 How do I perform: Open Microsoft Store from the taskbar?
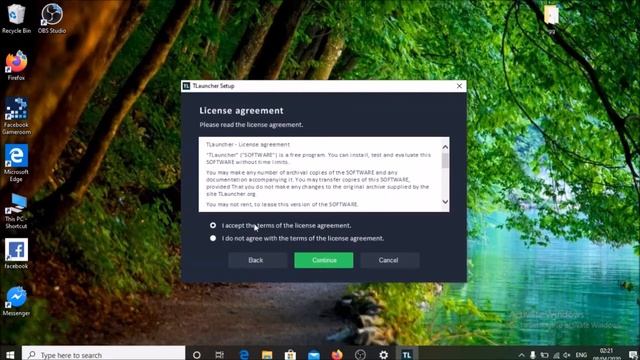pyautogui.click(x=290, y=355)
